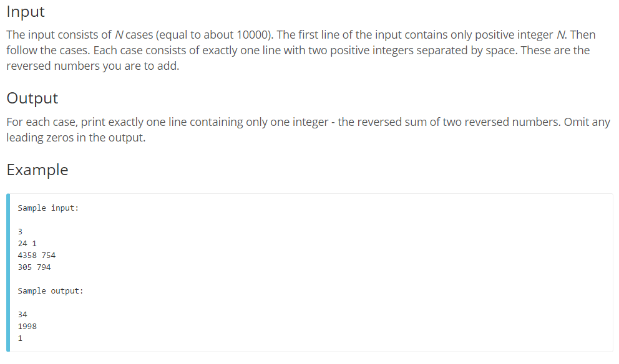
Task: Click the case count "3" in sample input
Action: coord(21,232)
